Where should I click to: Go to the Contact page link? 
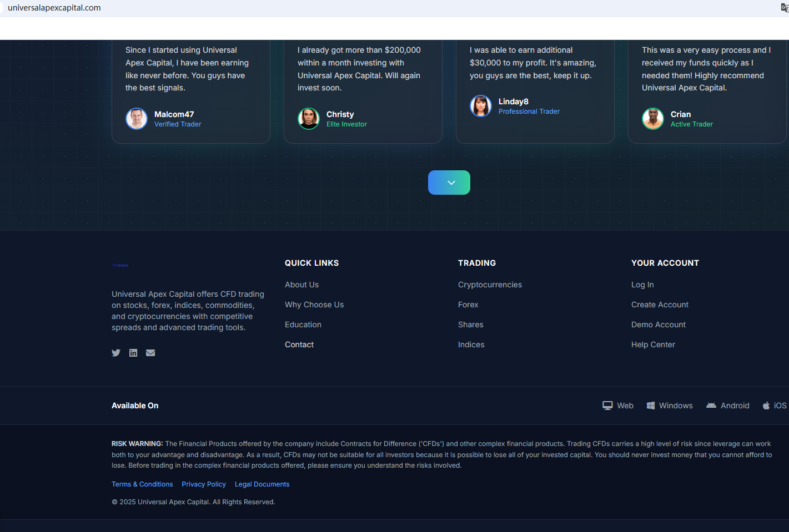[299, 344]
